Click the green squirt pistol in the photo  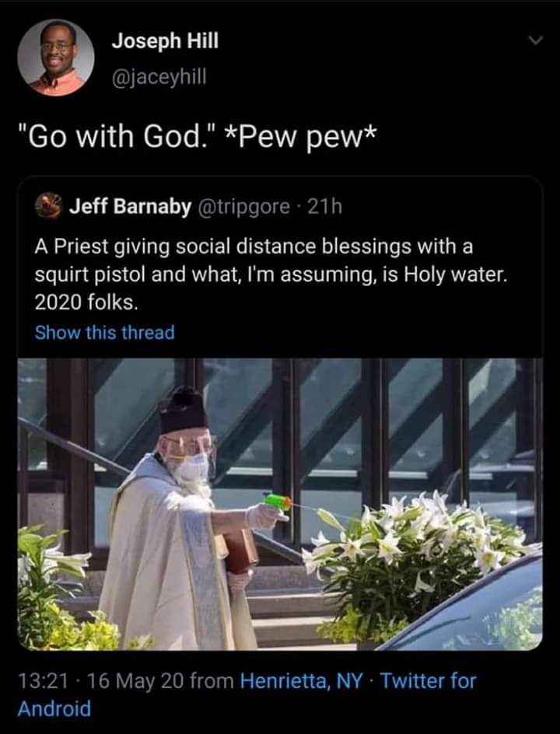pos(277,502)
